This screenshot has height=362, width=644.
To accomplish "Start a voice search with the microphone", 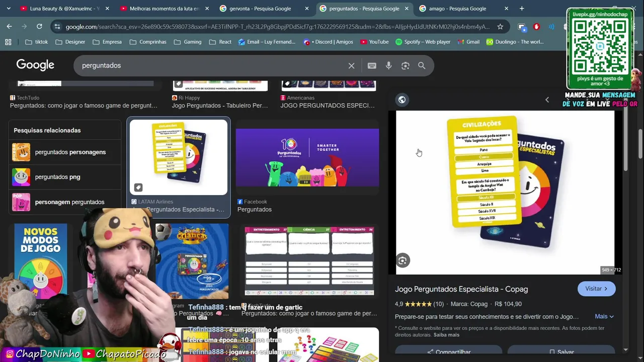I will click(x=388, y=65).
